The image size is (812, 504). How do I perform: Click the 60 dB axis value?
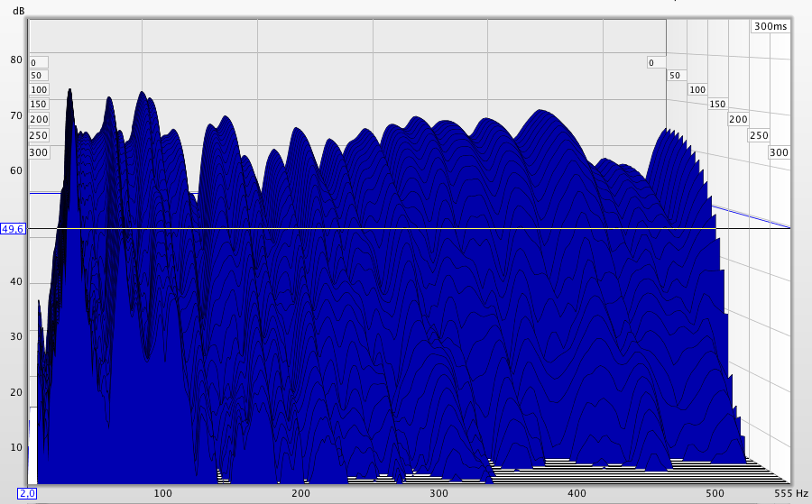16,170
